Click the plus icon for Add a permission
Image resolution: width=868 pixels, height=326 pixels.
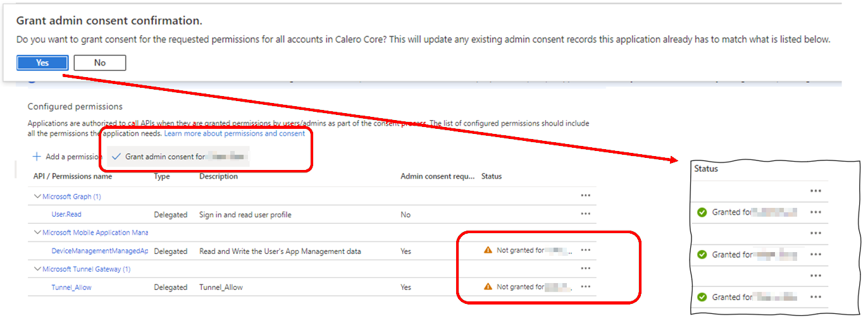pos(37,157)
